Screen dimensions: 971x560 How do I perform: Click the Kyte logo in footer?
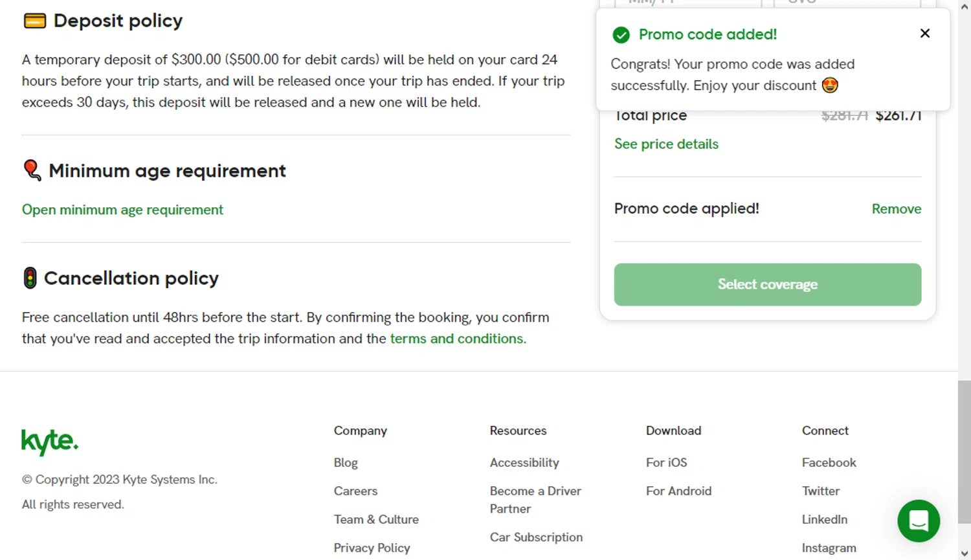click(x=50, y=442)
